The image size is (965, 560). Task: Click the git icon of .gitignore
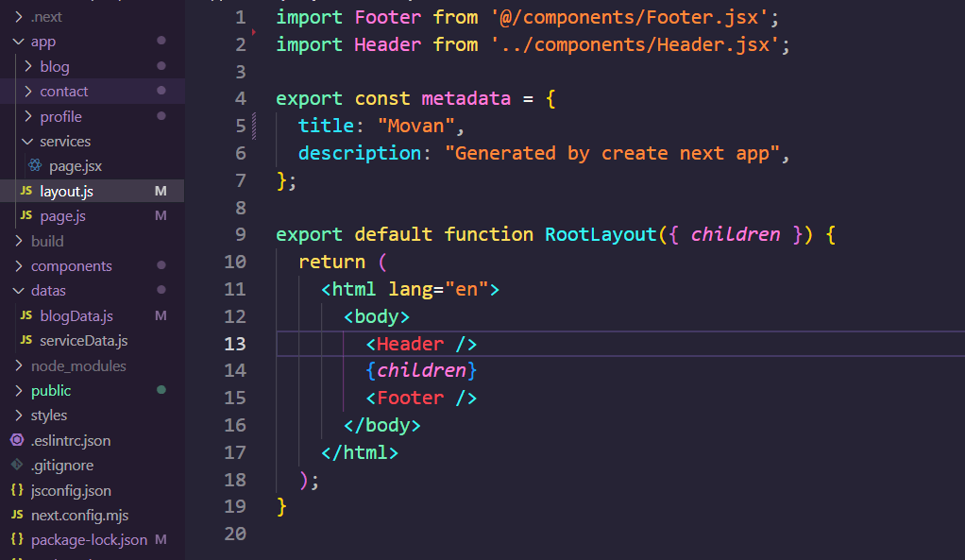(x=17, y=465)
